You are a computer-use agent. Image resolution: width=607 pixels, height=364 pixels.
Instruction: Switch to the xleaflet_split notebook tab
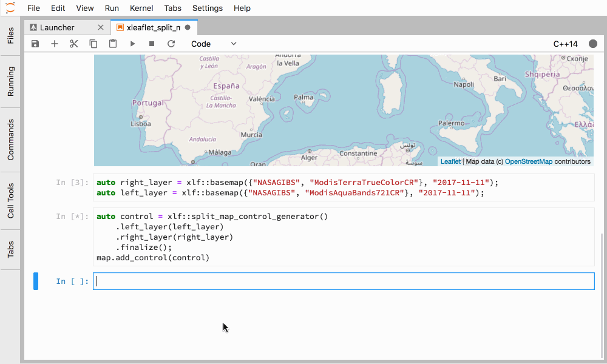[154, 27]
